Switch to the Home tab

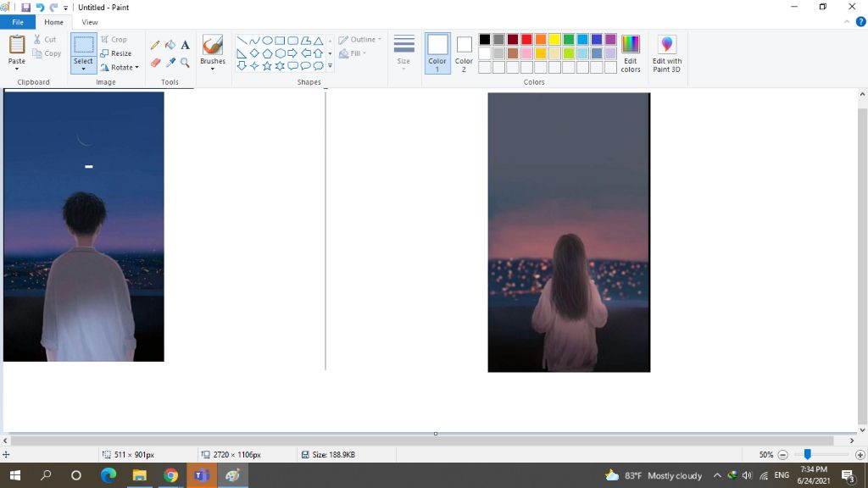pos(53,22)
